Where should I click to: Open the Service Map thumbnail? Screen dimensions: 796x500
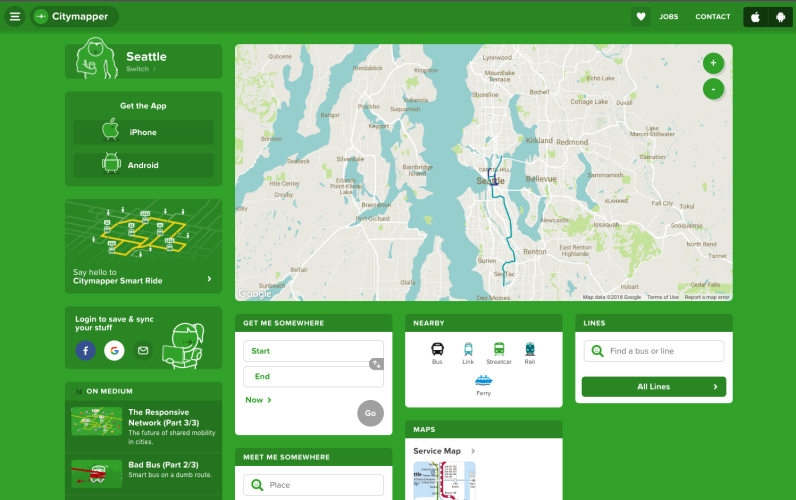coord(444,480)
